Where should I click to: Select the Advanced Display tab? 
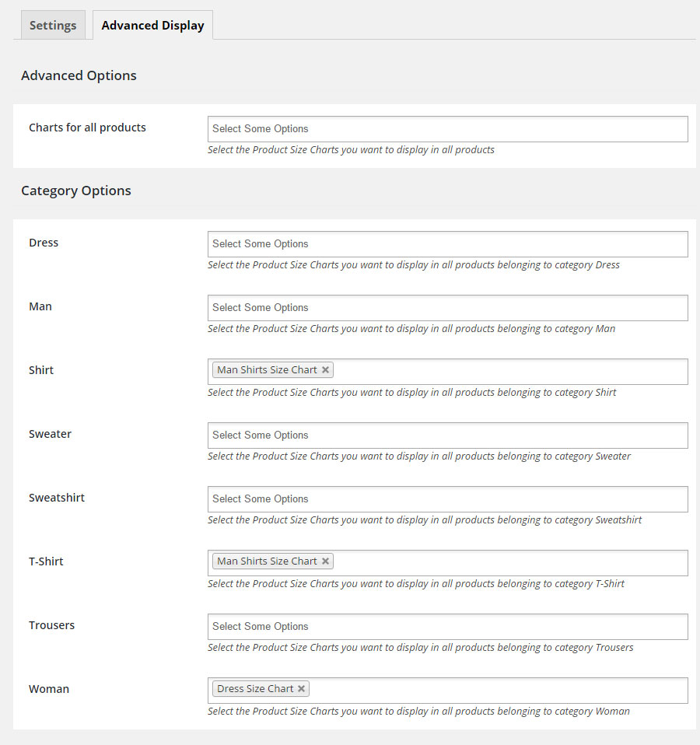click(152, 25)
